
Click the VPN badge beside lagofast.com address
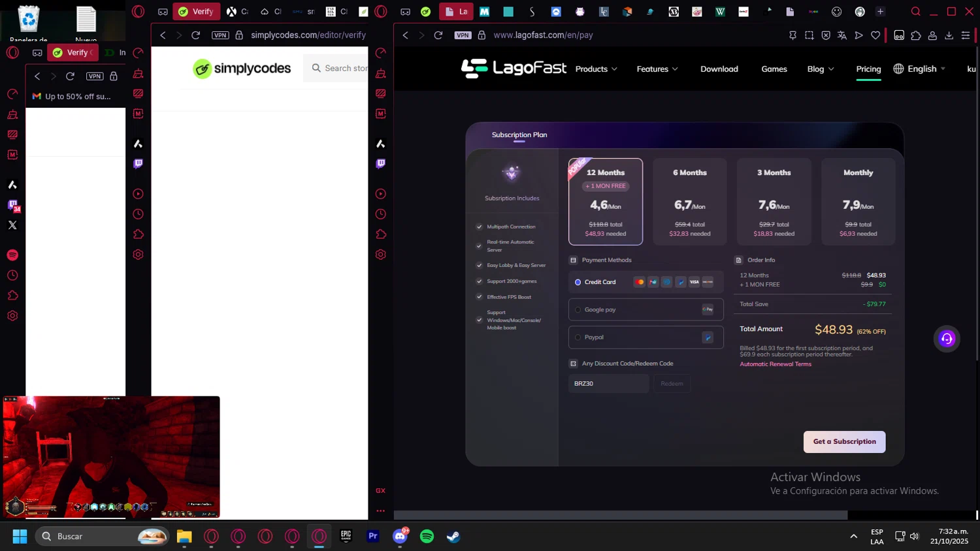coord(463,35)
